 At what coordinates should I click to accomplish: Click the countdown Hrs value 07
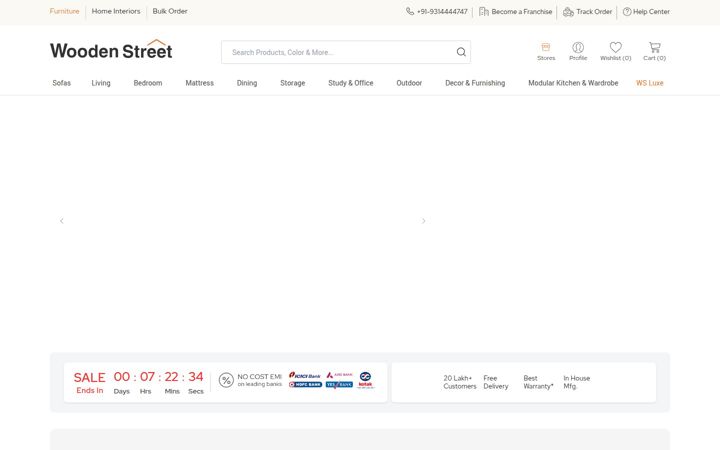147,377
